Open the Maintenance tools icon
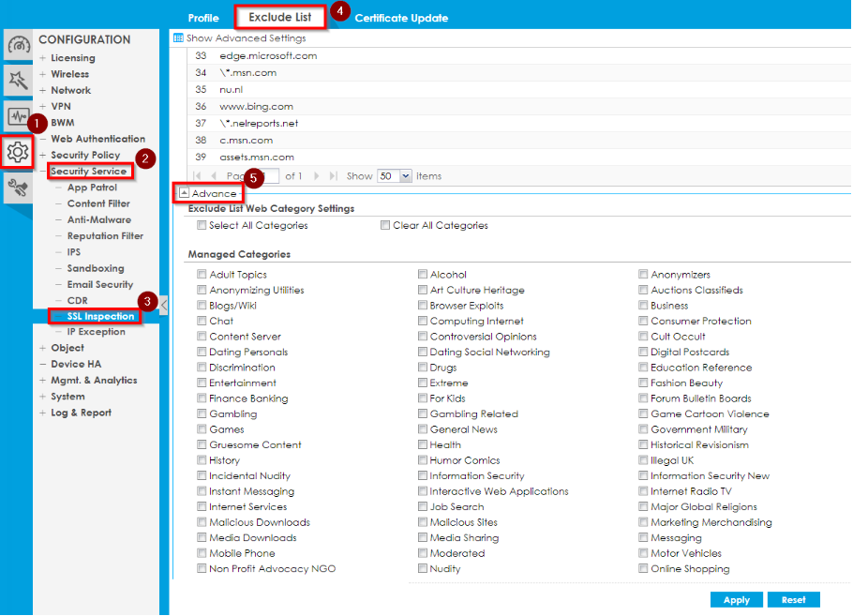Image resolution: width=868 pixels, height=616 pixels. [18, 188]
